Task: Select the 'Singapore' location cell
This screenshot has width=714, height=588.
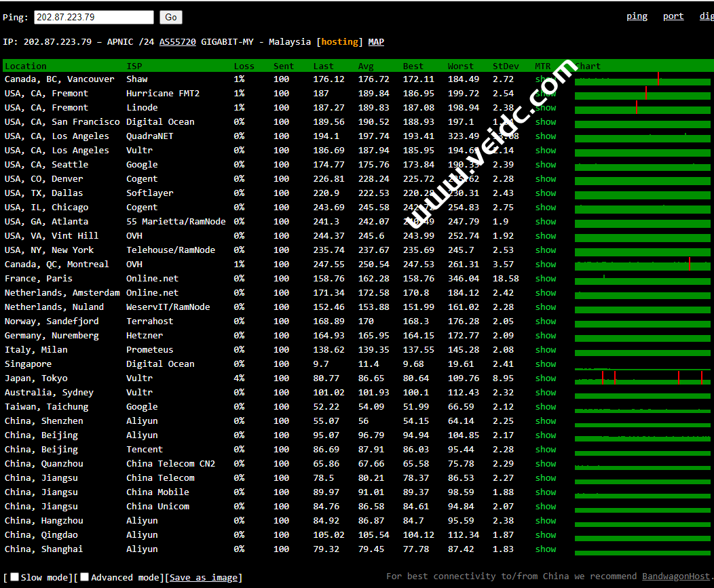Action: (29, 364)
